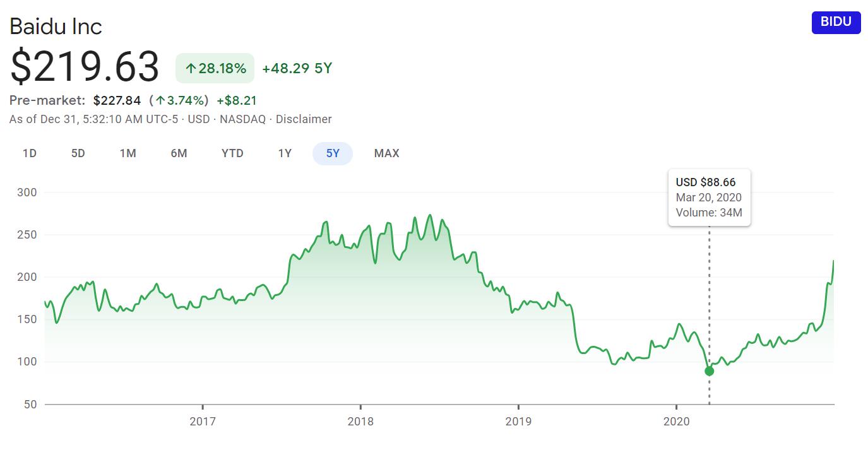
Task: Choose the 1M time range
Action: pos(128,153)
